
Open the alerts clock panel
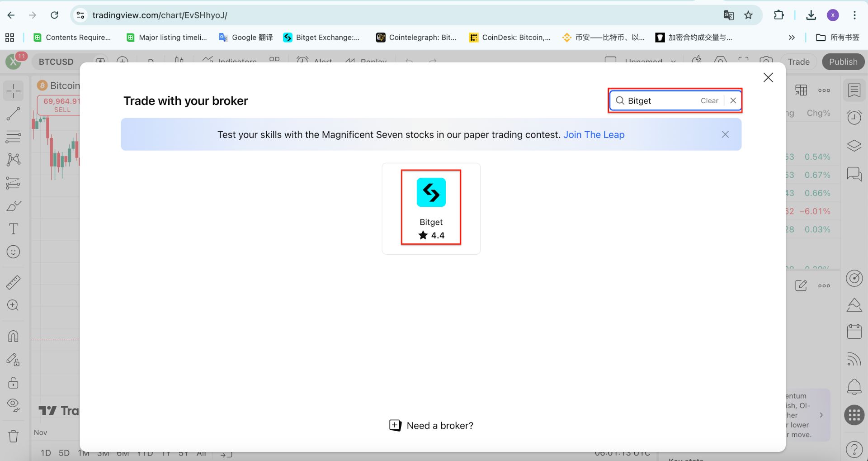coord(854,118)
